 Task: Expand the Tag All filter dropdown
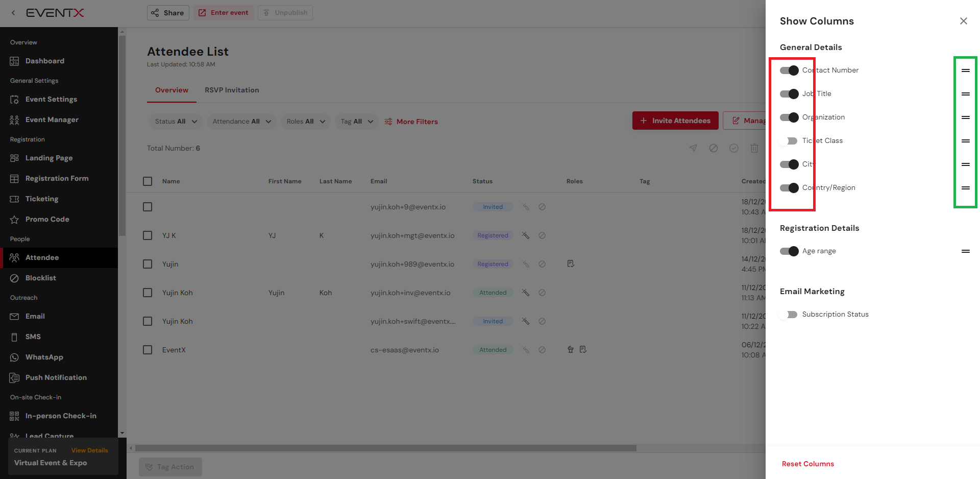pos(356,122)
